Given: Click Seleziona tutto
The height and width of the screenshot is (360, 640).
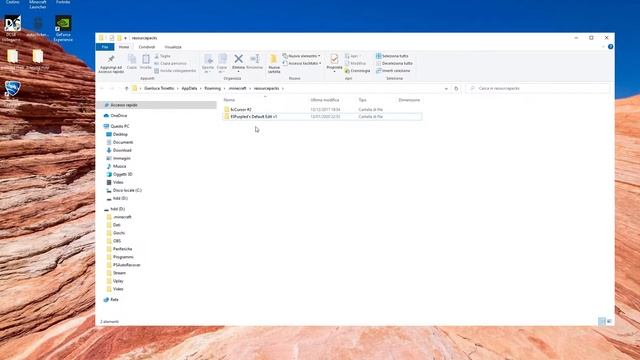Looking at the screenshot, I should [392, 56].
